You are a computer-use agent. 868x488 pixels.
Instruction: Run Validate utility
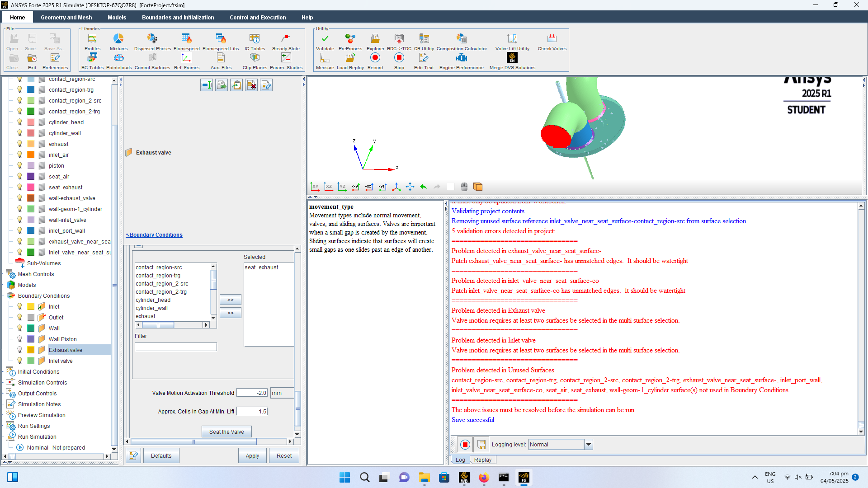click(325, 42)
